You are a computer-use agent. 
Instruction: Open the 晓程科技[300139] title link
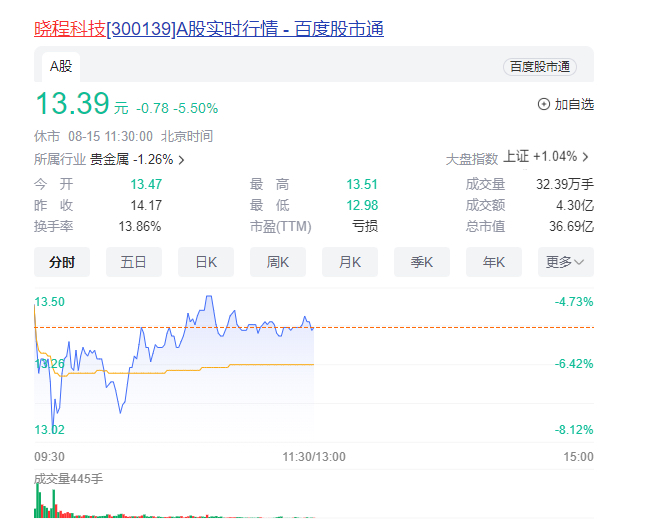(x=209, y=29)
